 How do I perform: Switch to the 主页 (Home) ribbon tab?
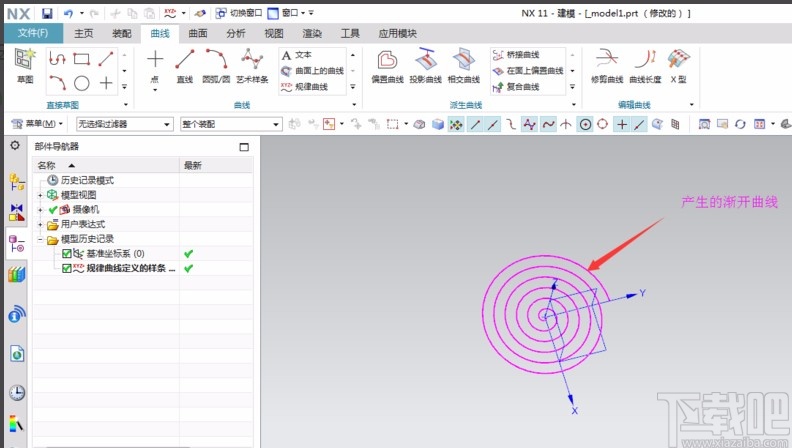coord(84,33)
